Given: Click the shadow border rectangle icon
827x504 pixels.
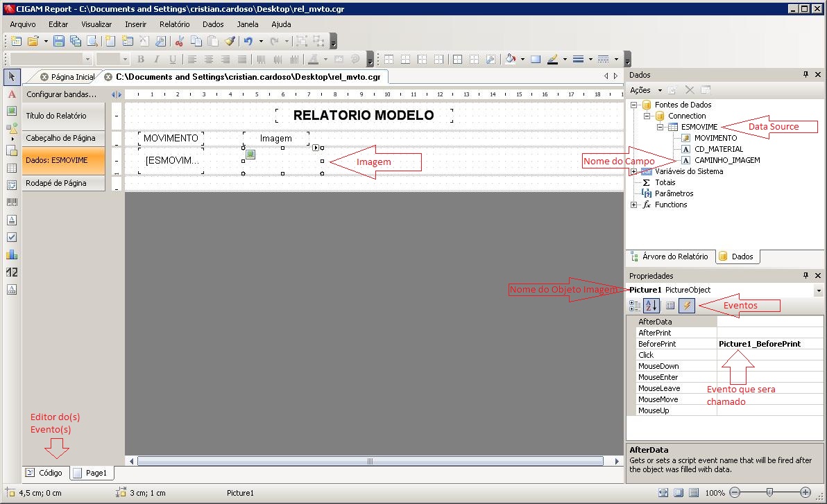Looking at the screenshot, I should pyautogui.click(x=536, y=59).
